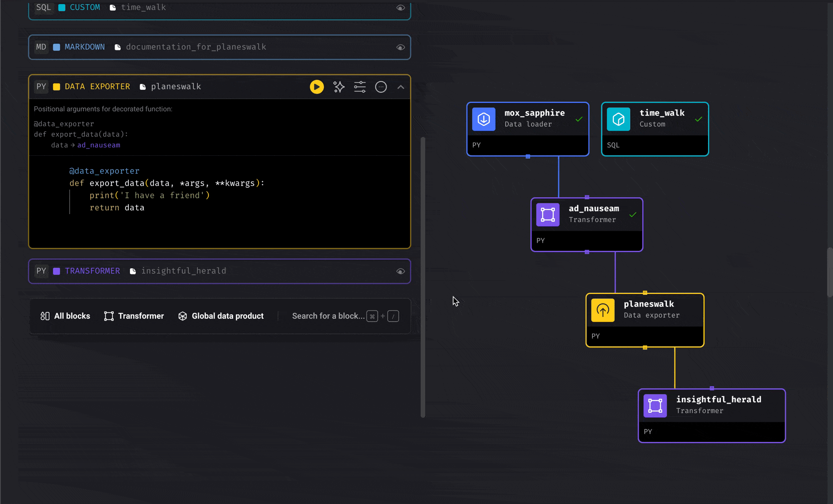Click planeswalk top input connector port
This screenshot has width=833, height=504.
pos(645,292)
